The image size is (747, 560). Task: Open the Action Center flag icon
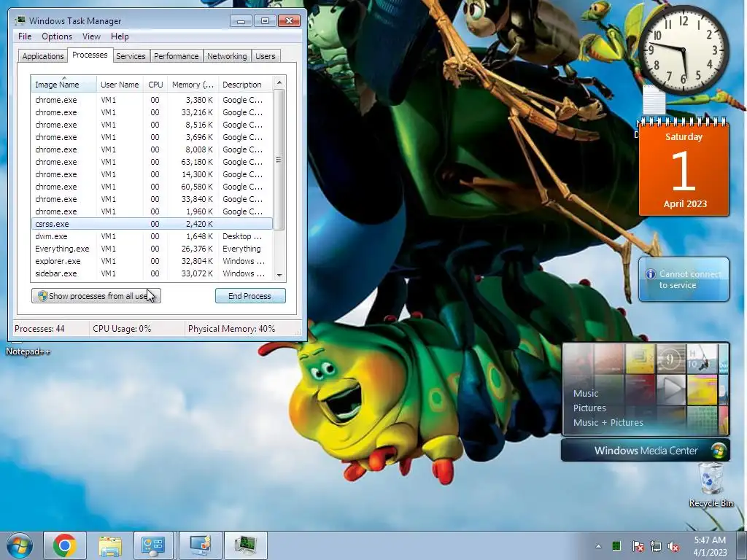point(638,546)
